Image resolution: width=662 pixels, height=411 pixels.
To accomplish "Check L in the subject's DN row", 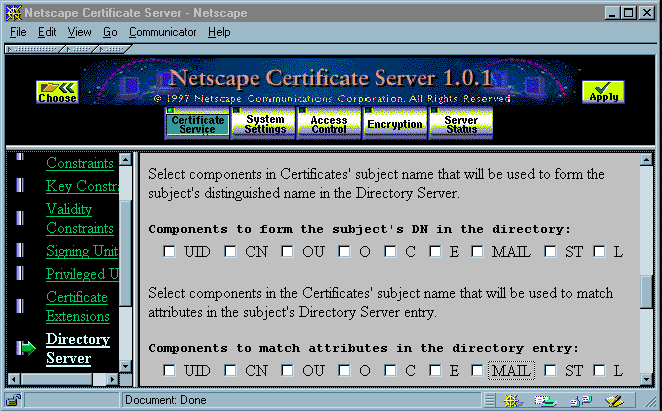I will point(599,251).
